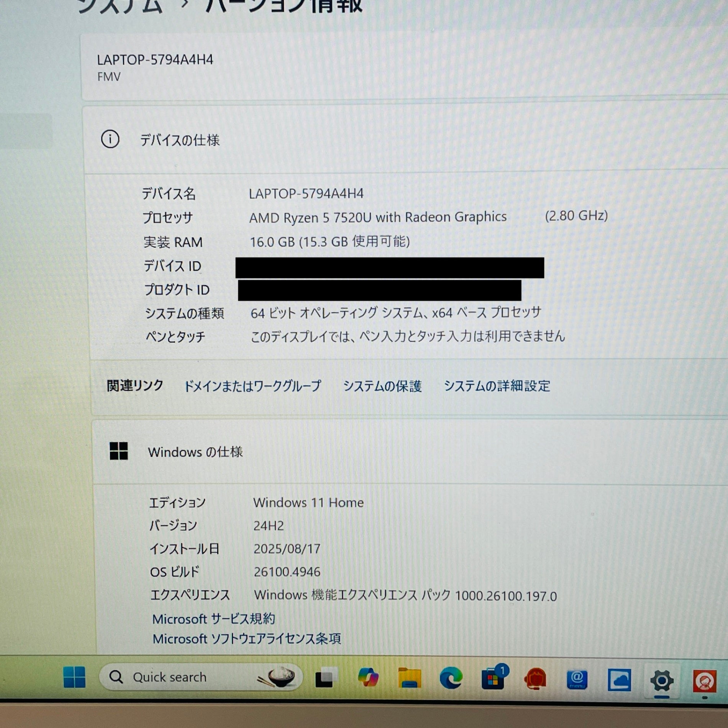Click the Task View taskbar icon
Image resolution: width=728 pixels, height=728 pixels.
[326, 678]
